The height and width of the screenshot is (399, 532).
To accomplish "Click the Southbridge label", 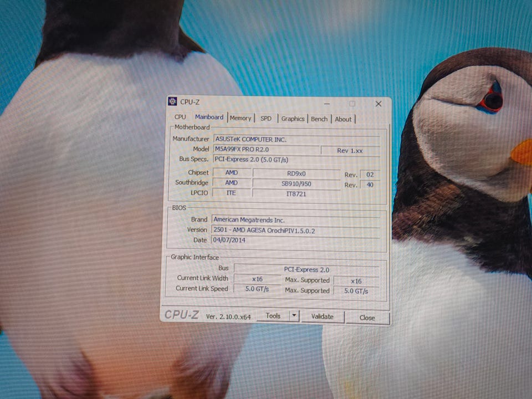I will click(x=192, y=182).
